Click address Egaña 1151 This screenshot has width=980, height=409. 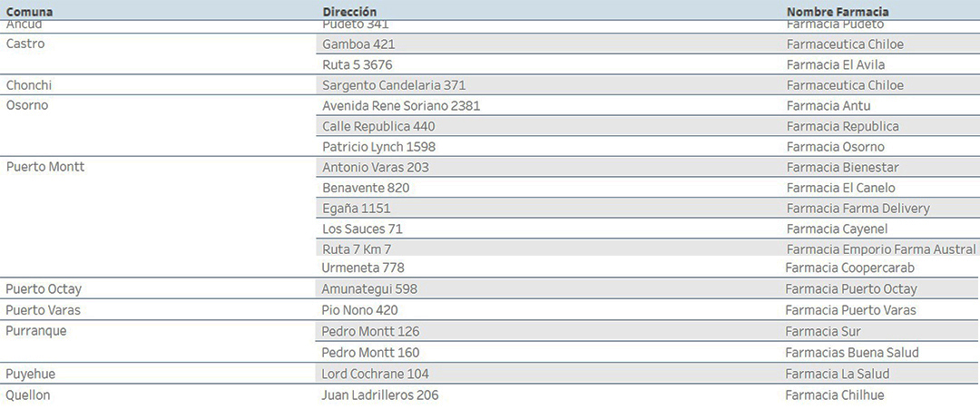(x=357, y=209)
